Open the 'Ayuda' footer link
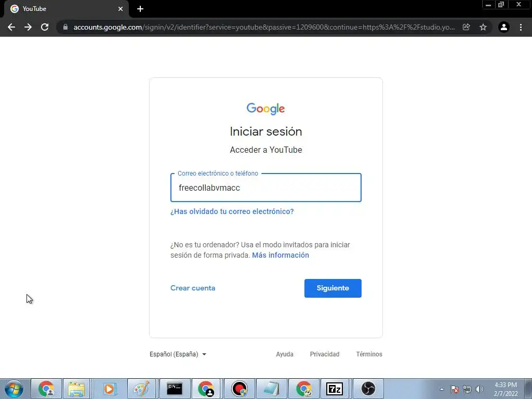The height and width of the screenshot is (399, 532). (285, 354)
